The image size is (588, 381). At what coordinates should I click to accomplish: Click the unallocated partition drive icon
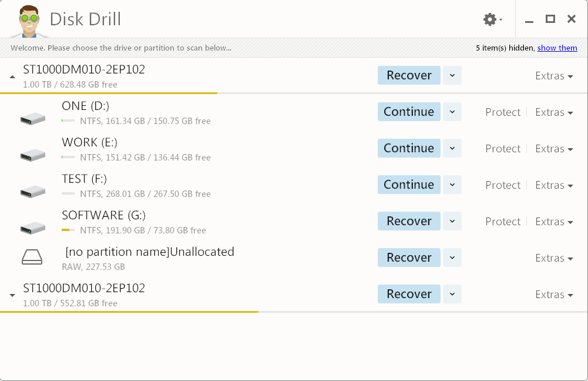pyautogui.click(x=32, y=256)
